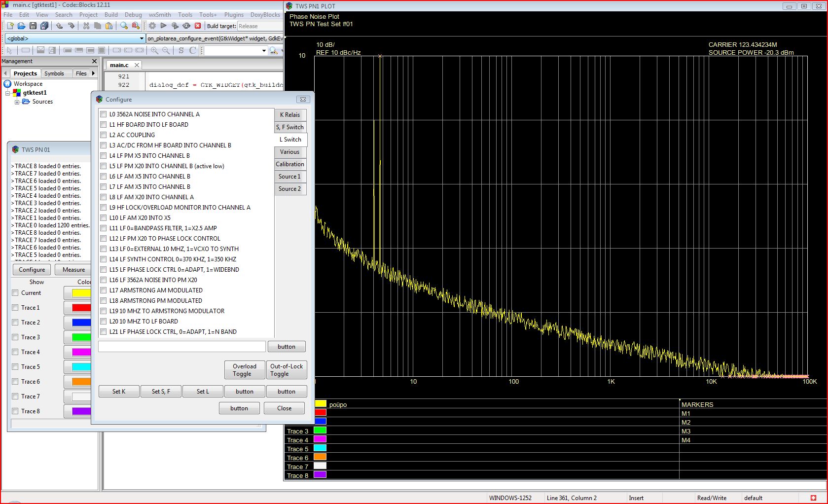This screenshot has height=504, width=828.
Task: Click the red Trace 1 color swatch
Action: click(x=81, y=308)
